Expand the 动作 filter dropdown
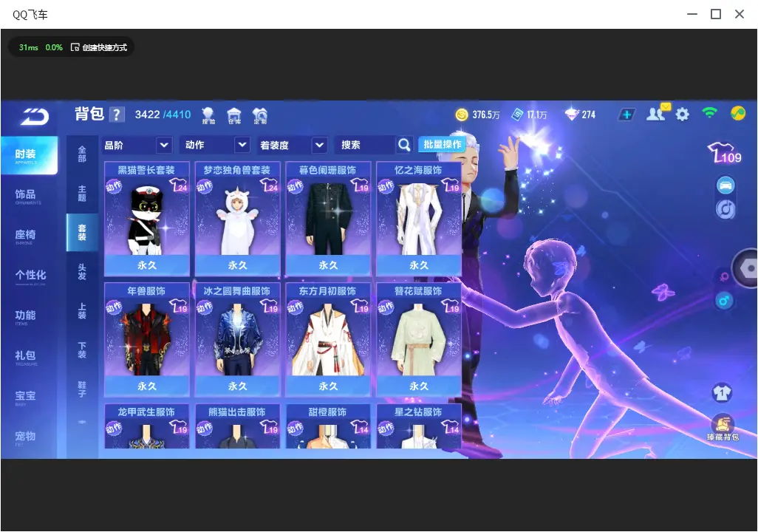 (215, 145)
